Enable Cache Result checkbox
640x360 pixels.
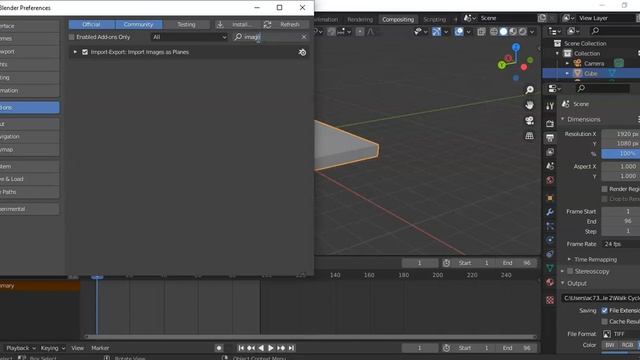[604, 322]
